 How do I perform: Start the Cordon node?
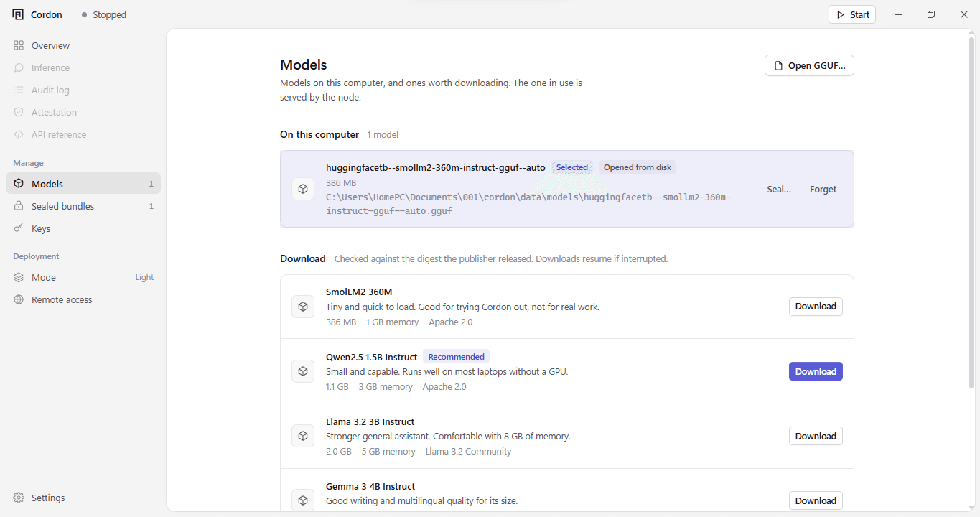point(852,14)
